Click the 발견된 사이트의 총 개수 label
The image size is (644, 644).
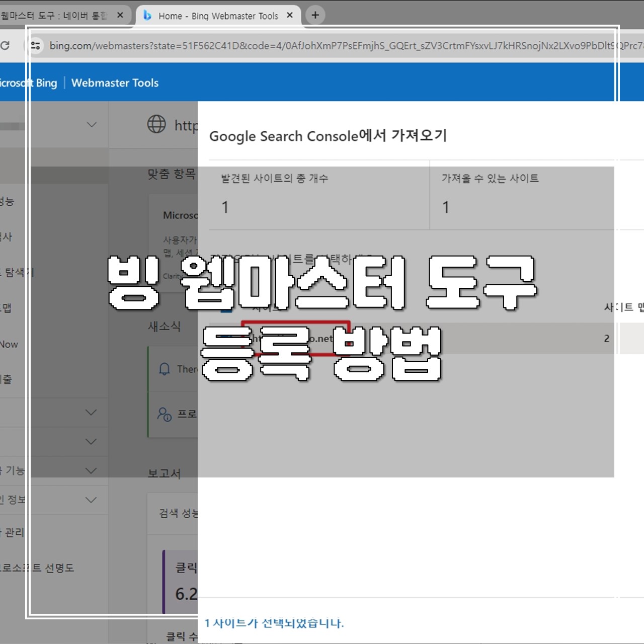pyautogui.click(x=275, y=179)
